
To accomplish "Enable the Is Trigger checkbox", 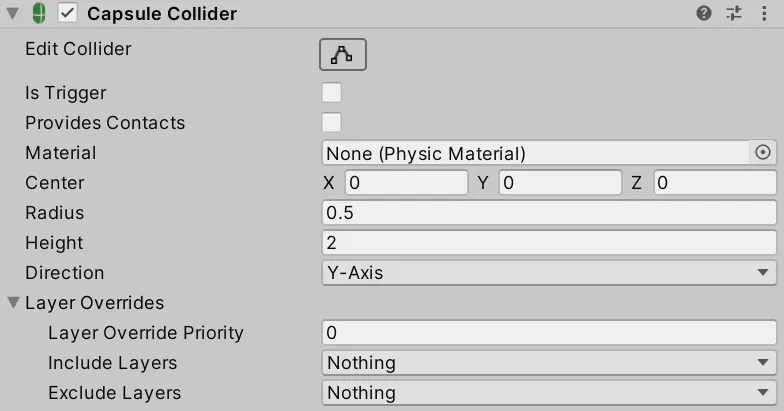I will click(332, 92).
